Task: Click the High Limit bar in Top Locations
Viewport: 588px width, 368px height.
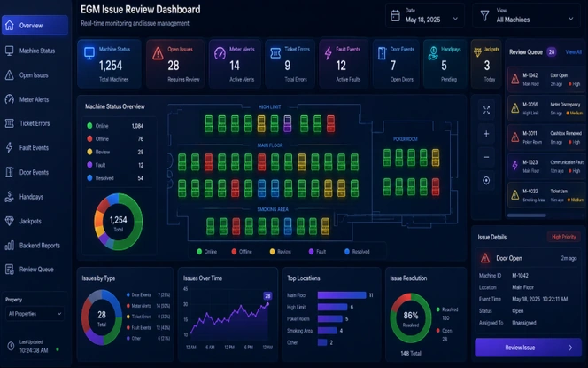Action: [332, 307]
